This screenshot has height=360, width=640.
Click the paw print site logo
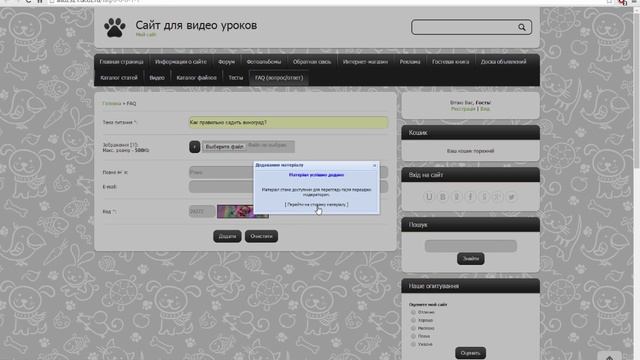tap(114, 28)
